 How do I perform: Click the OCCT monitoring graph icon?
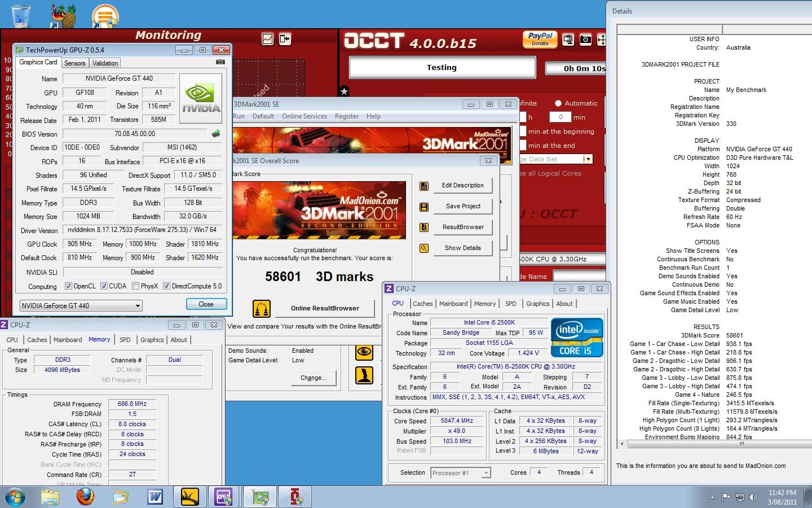pos(268,39)
